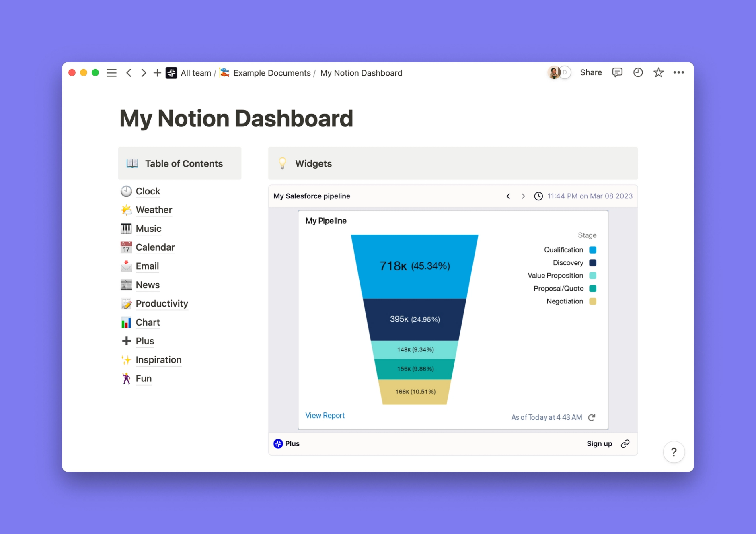The width and height of the screenshot is (756, 534).
Task: Open the Chart page link
Action: (x=148, y=322)
